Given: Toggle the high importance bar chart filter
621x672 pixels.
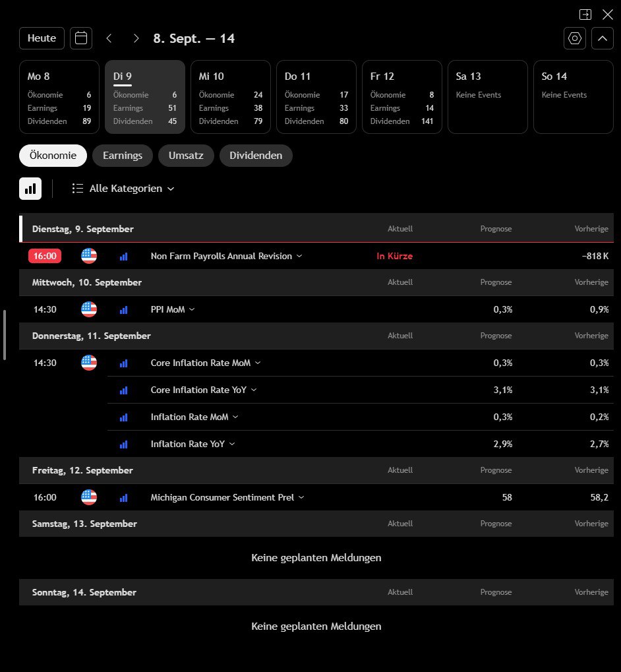Looking at the screenshot, I should click(x=30, y=189).
